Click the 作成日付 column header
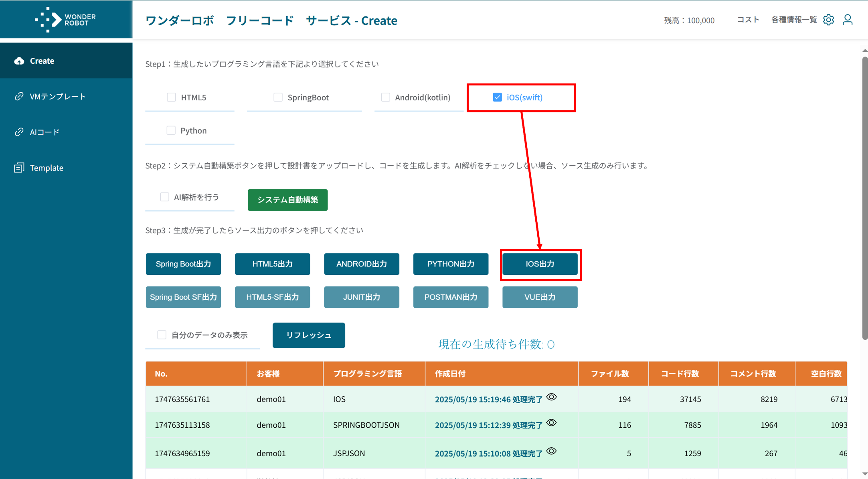 tap(502, 374)
